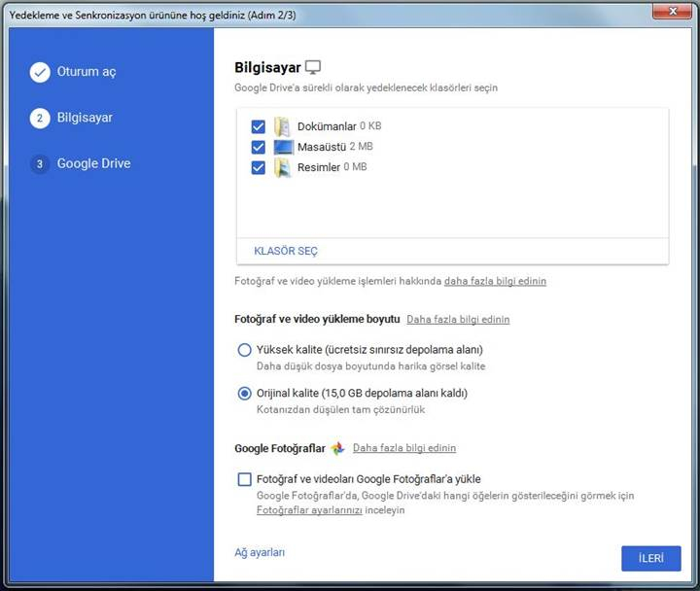Uncheck the Dokümanlar folder checkbox
This screenshot has width=700, height=591.
[258, 126]
